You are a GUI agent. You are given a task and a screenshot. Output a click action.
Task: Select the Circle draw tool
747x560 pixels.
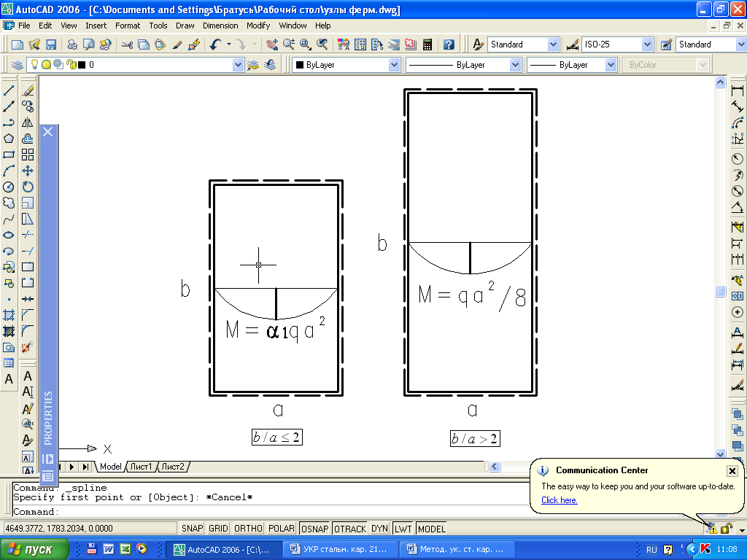click(9, 187)
